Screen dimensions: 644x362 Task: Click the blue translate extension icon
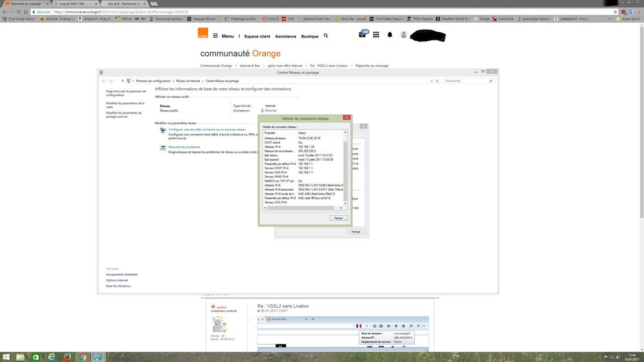(x=631, y=12)
